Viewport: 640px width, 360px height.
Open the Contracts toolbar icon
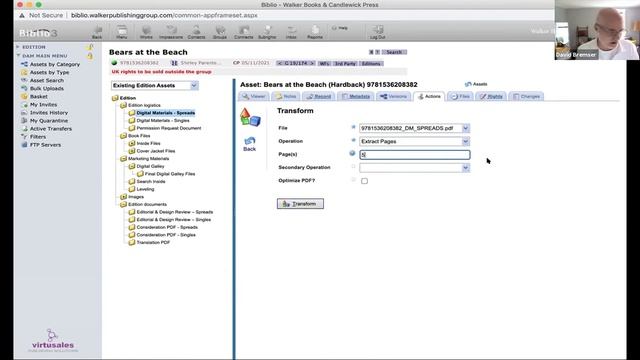pyautogui.click(x=244, y=32)
